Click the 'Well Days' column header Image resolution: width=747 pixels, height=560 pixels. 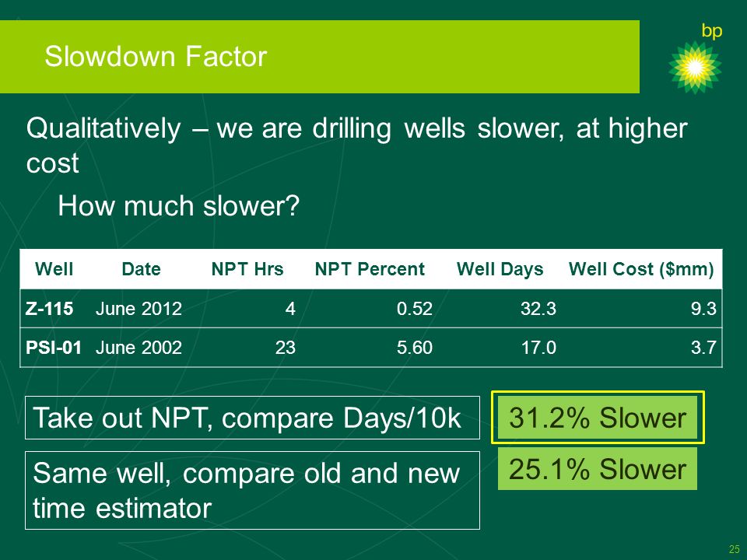[x=500, y=270]
